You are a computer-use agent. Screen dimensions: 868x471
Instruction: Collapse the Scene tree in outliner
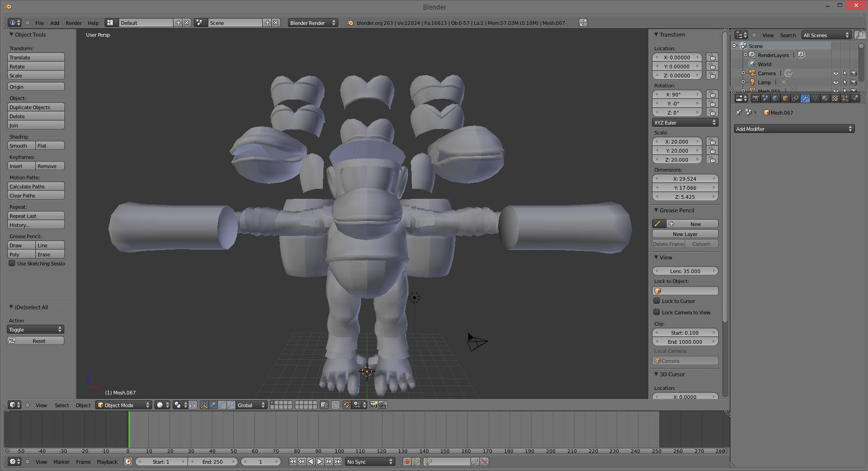735,46
